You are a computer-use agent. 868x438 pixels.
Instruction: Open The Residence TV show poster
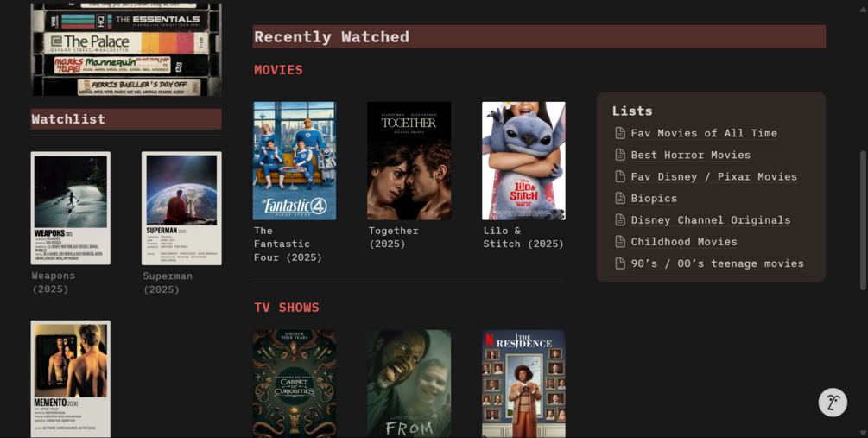coord(523,384)
